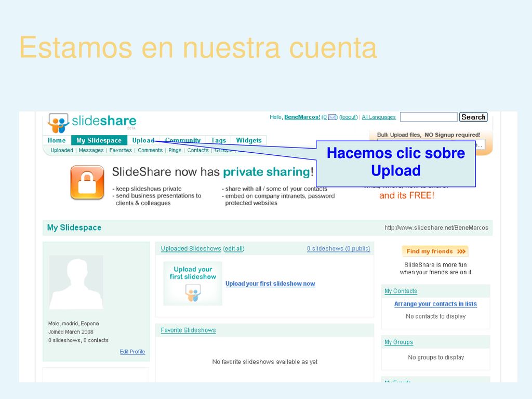Open the Widgets tab

tap(249, 140)
